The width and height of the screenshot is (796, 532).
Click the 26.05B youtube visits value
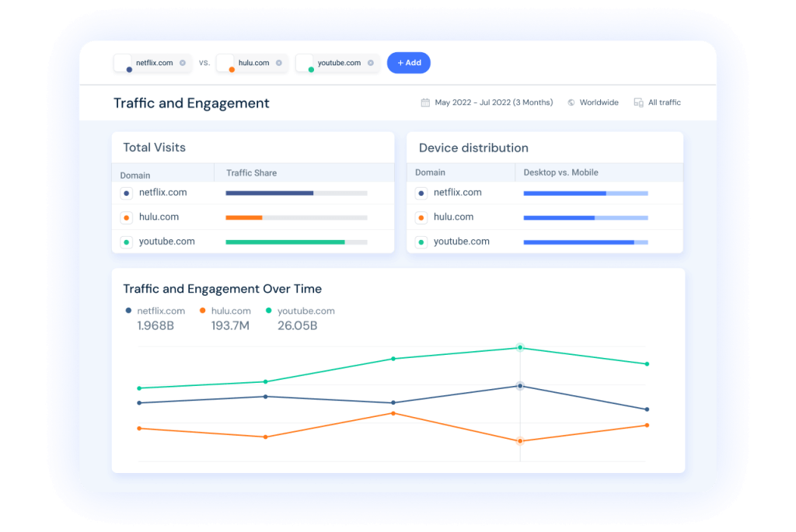(x=298, y=325)
